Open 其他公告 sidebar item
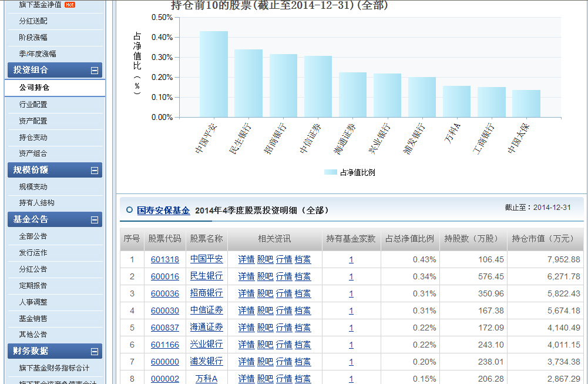Screen dimensions: 588x384 (33, 335)
